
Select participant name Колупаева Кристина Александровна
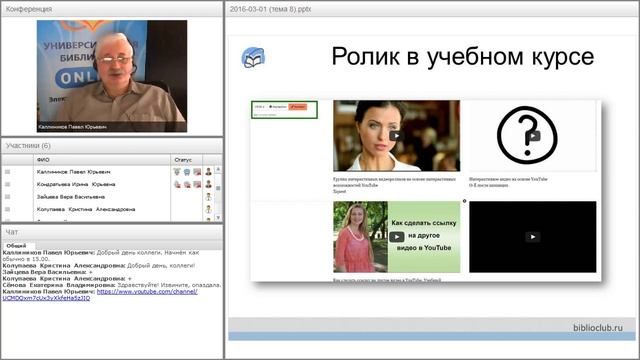[86, 209]
